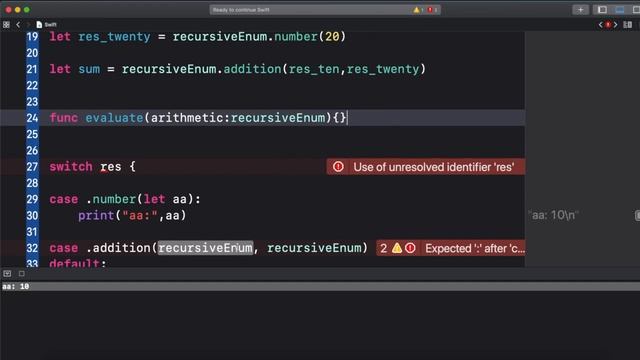Click highlighted 'recursiveEnum' on line 32

[x=205, y=248]
